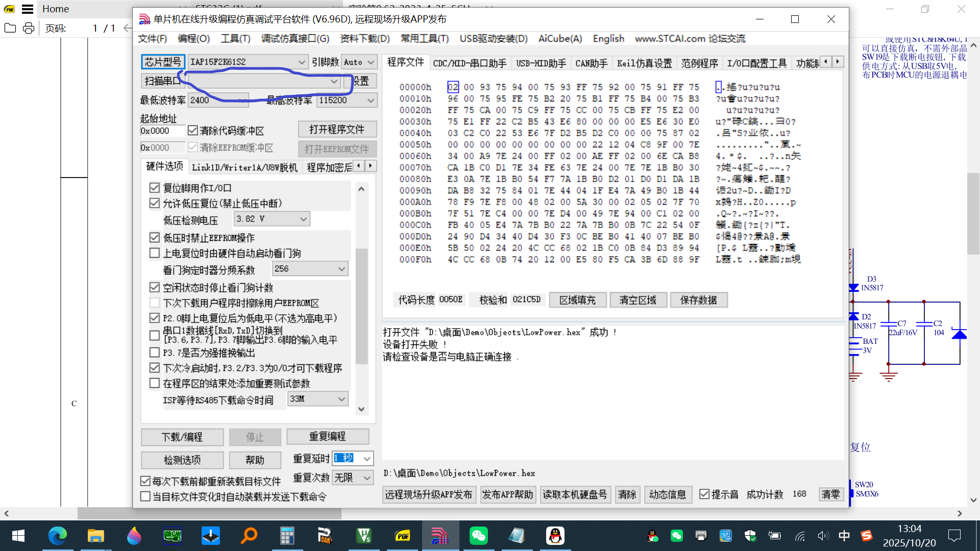
Task: Select the STC-ISP icon in the taskbar
Action: point(440,536)
